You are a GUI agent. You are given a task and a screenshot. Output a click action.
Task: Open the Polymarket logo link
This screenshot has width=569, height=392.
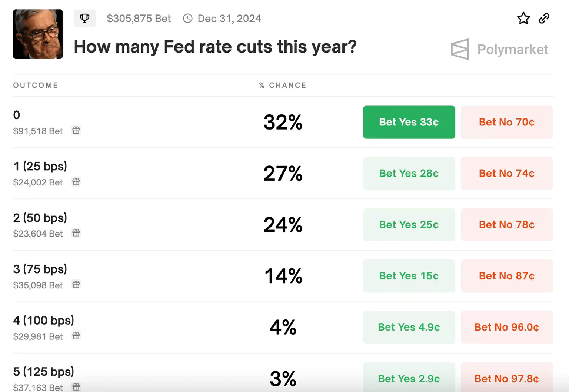point(499,49)
